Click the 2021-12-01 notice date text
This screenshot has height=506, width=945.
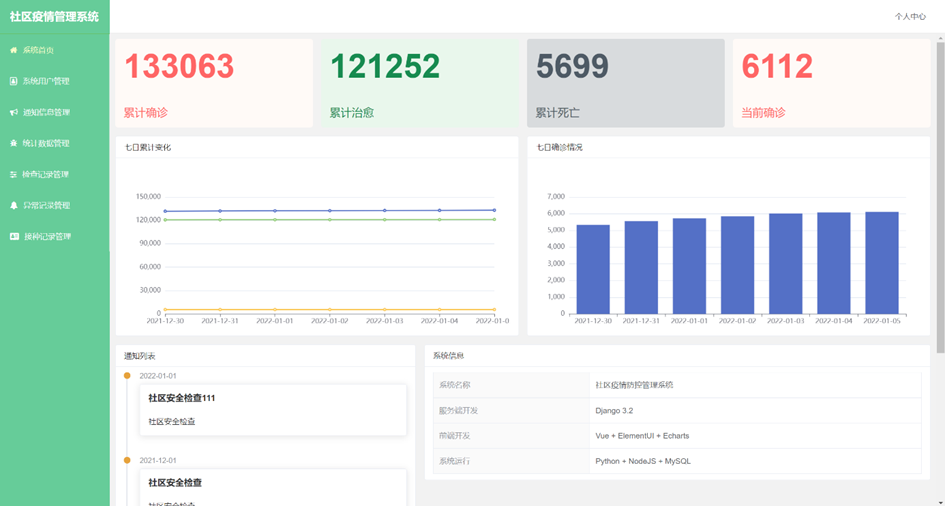click(158, 460)
